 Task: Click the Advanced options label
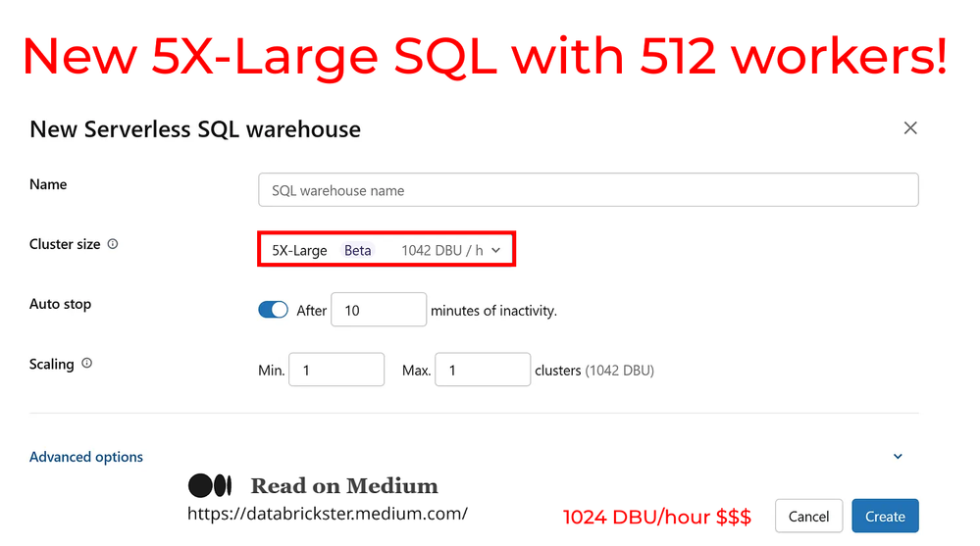[x=86, y=457]
